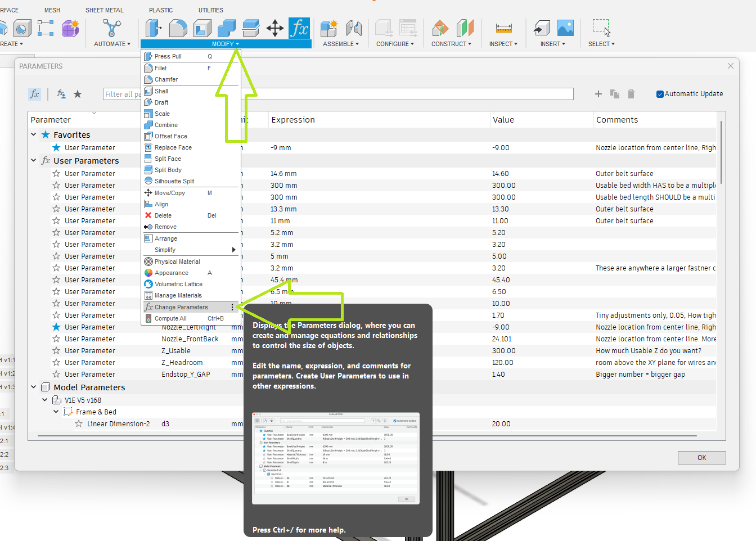Screen dimensions: 756x541
Task: Select Change Parameters in the Modify menu
Action: 180,307
